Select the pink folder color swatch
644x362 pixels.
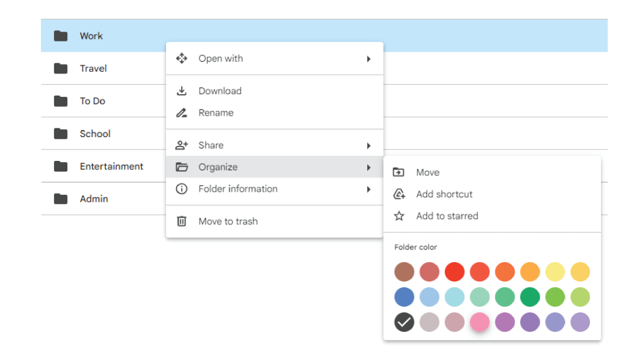(479, 322)
